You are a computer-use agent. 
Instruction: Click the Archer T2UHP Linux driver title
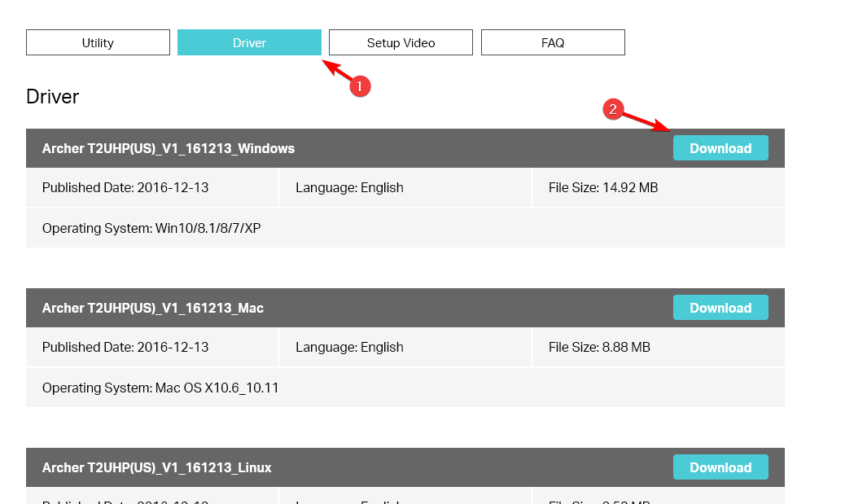pyautogui.click(x=157, y=467)
